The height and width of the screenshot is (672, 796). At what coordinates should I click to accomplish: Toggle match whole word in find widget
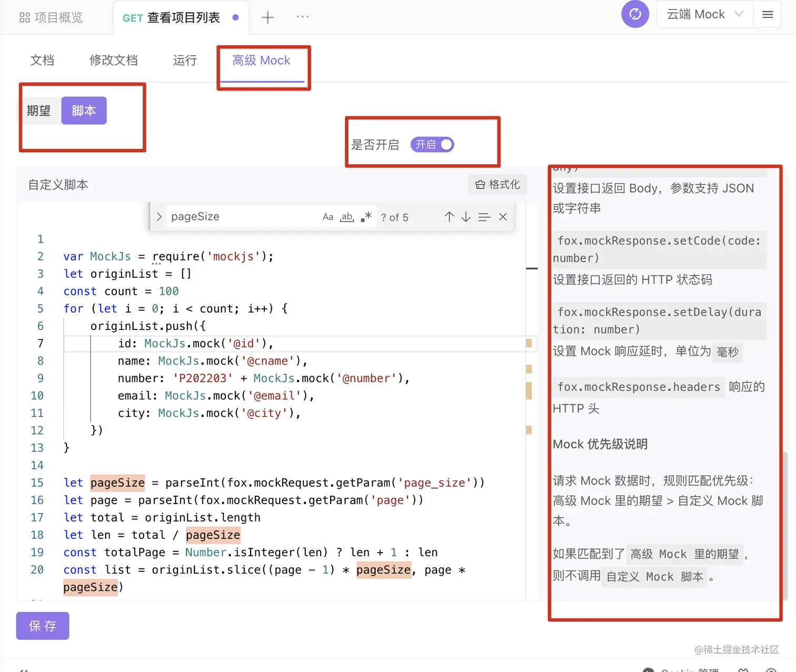tap(347, 217)
